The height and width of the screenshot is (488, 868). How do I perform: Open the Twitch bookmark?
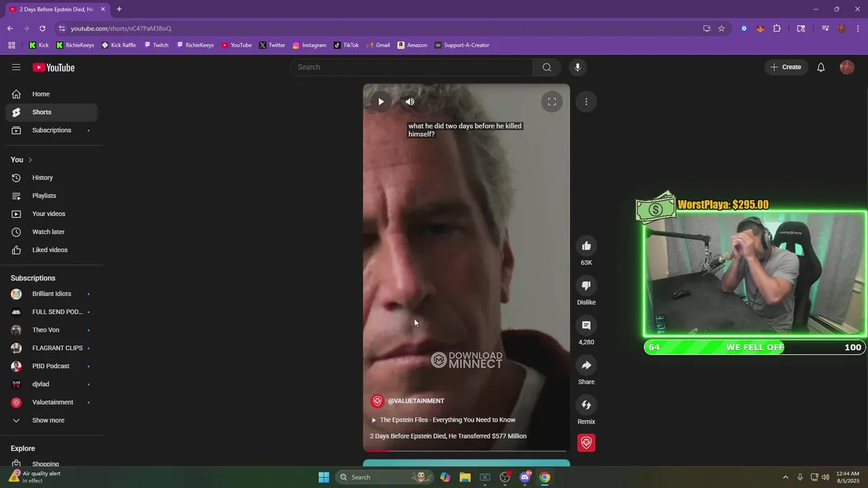(x=156, y=45)
